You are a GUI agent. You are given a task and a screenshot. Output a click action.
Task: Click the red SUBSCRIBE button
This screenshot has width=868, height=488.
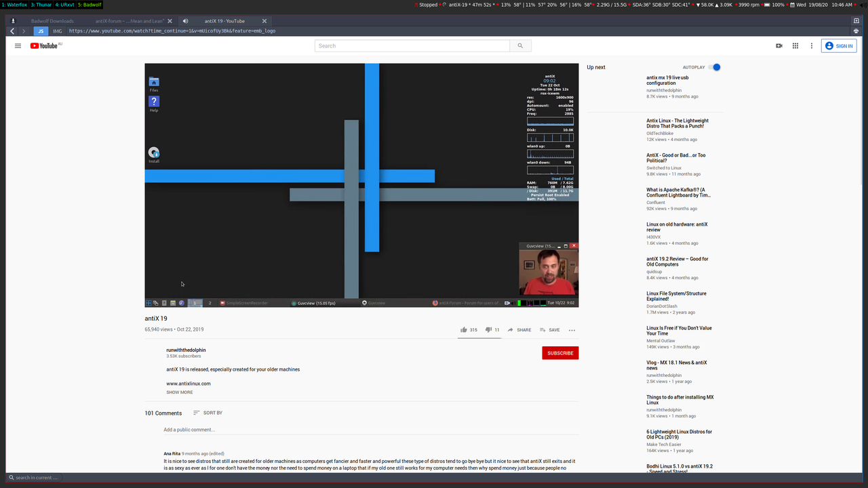560,353
